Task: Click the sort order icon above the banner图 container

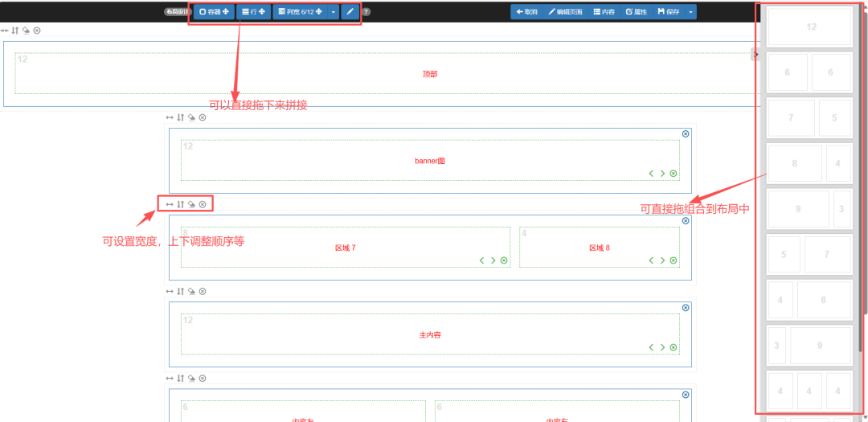Action: tap(181, 117)
